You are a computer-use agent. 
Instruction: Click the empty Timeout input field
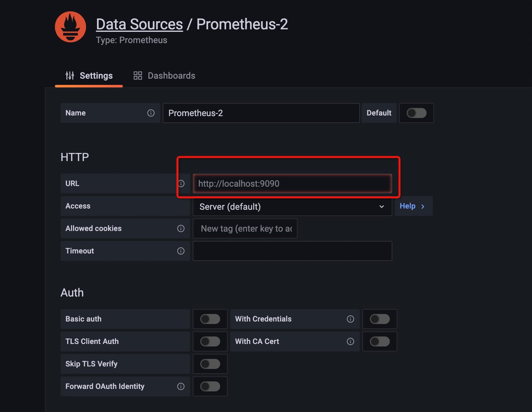292,251
